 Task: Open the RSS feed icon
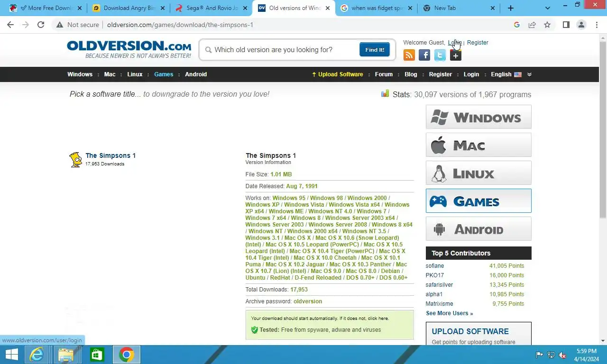pyautogui.click(x=409, y=55)
